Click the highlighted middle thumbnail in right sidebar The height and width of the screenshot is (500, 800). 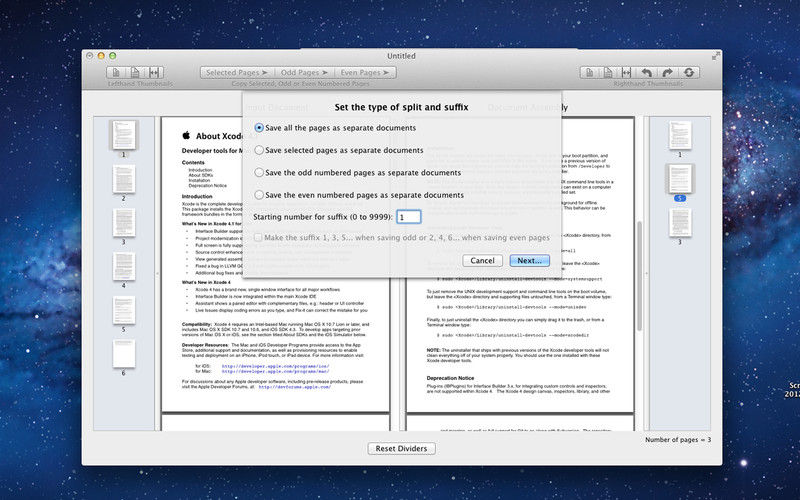pos(680,179)
